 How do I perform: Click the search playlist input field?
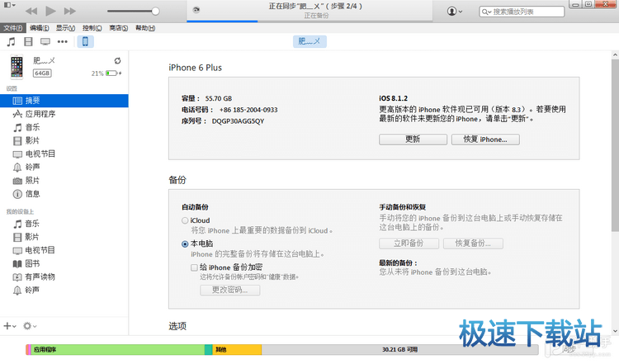[522, 12]
